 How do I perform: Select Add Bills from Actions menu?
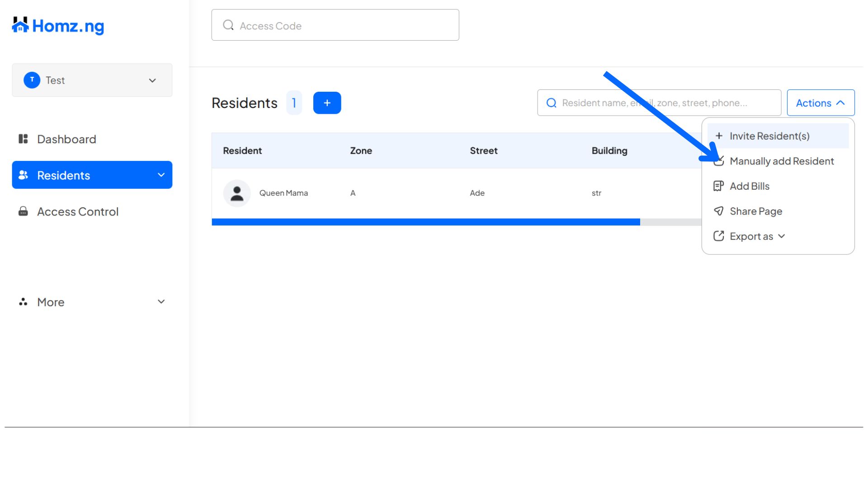pyautogui.click(x=778, y=186)
